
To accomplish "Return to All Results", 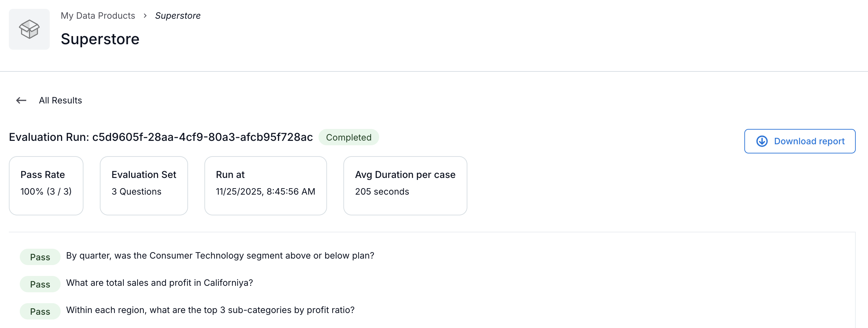I will [x=60, y=100].
